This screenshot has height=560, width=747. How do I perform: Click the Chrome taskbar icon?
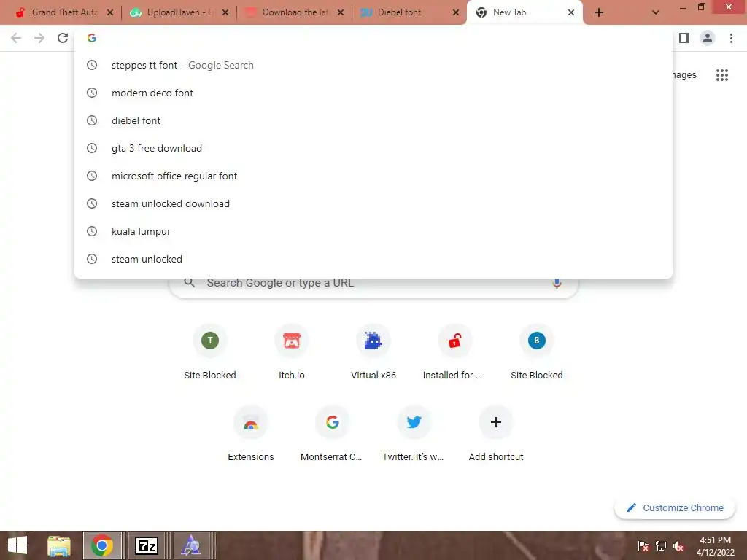click(x=102, y=545)
